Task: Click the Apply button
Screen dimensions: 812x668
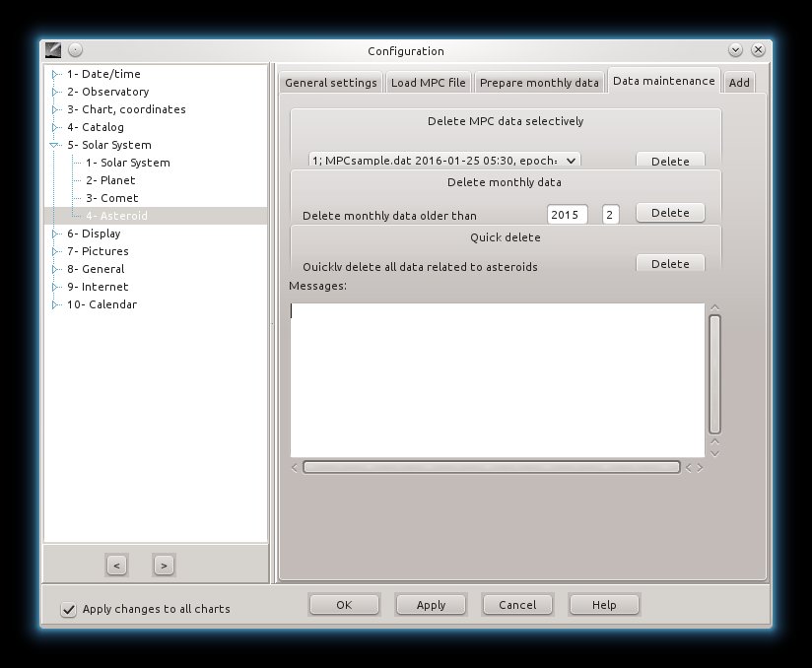Action: (431, 605)
